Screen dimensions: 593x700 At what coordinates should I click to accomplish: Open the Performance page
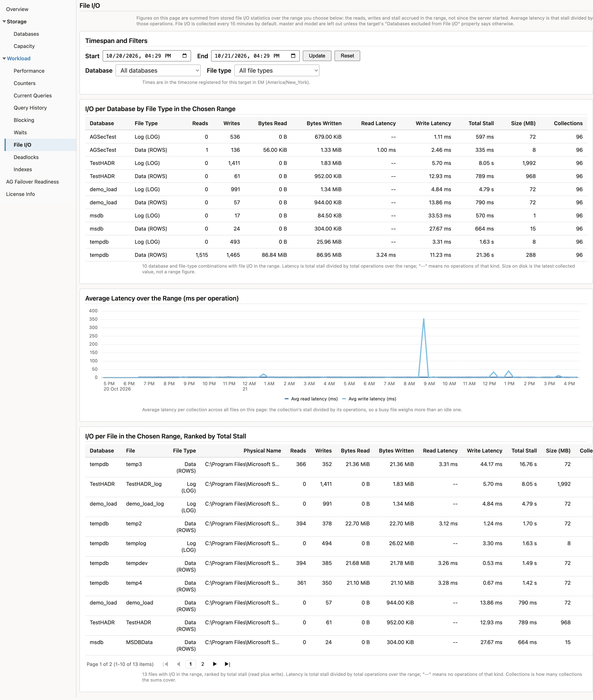29,71
